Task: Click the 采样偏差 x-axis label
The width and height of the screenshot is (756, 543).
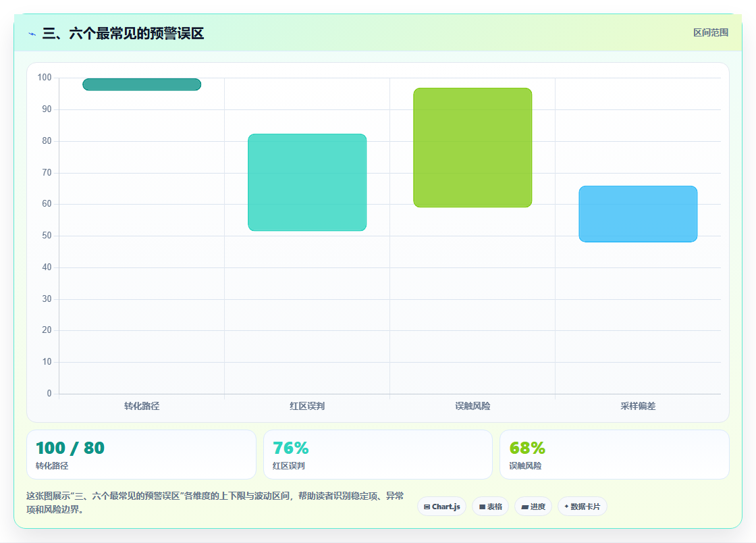Action: click(638, 406)
